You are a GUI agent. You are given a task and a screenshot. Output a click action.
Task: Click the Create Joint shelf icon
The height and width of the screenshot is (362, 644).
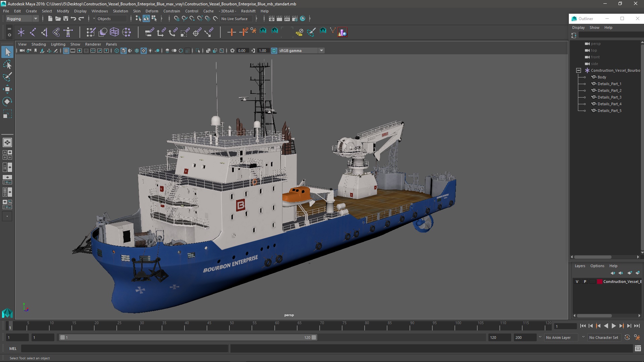point(33,32)
